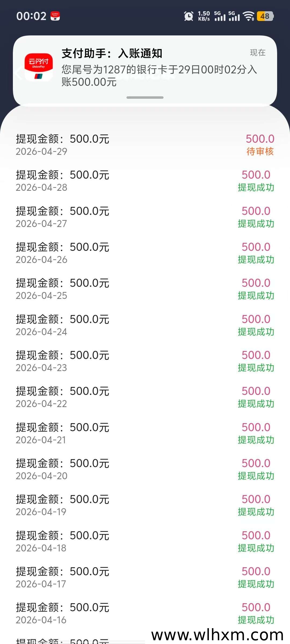
Task: Tap the battery level indicator
Action: pyautogui.click(x=265, y=16)
